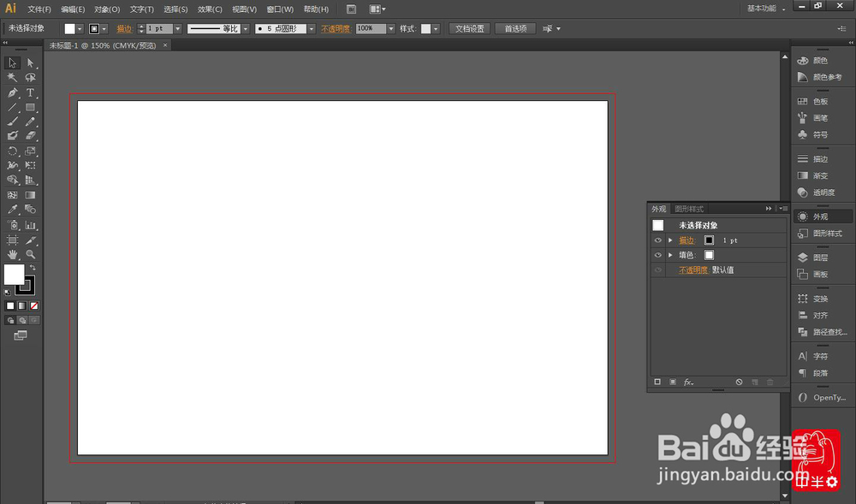The height and width of the screenshot is (504, 856).
Task: Click the 不透明度 link in control bar
Action: [336, 29]
